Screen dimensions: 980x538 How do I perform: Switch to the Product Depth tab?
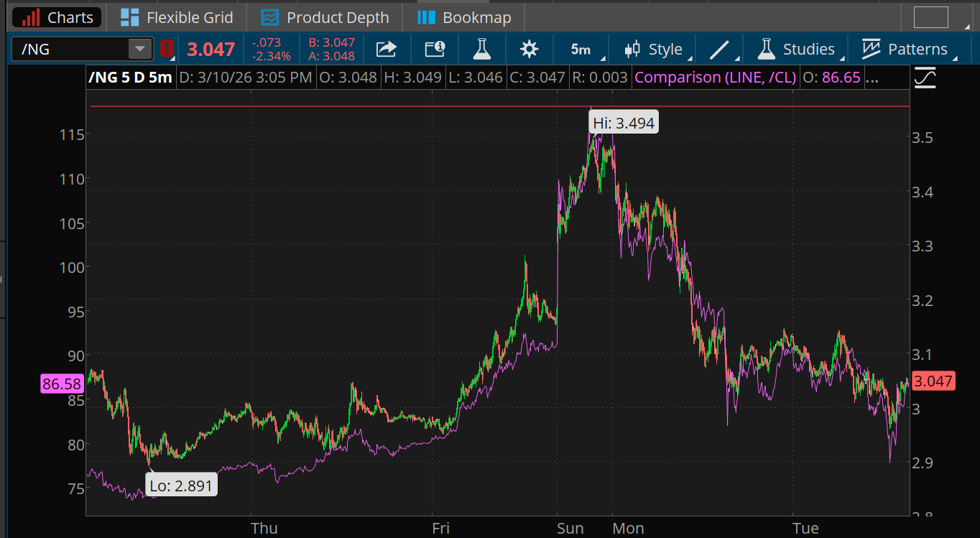pyautogui.click(x=324, y=17)
